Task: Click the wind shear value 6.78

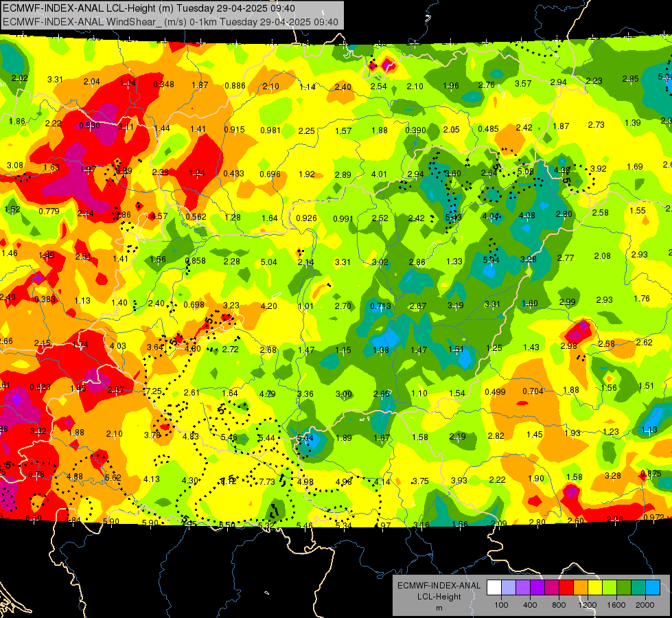Action: (36, 474)
